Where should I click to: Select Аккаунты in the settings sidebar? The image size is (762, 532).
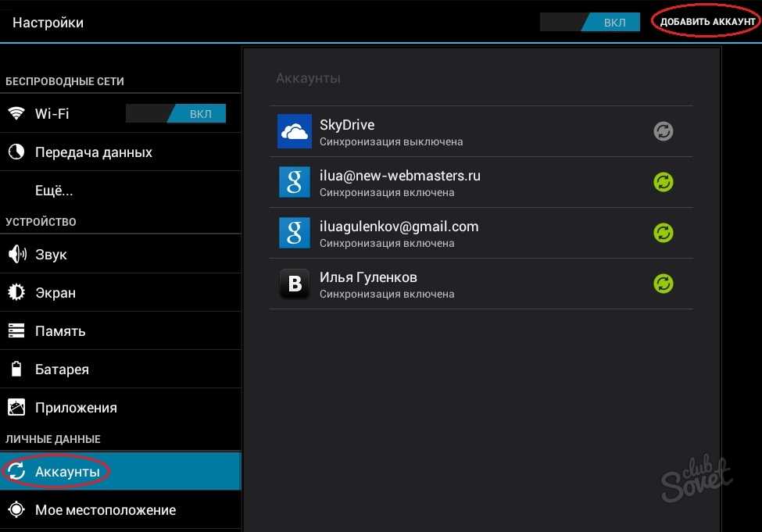tap(67, 472)
